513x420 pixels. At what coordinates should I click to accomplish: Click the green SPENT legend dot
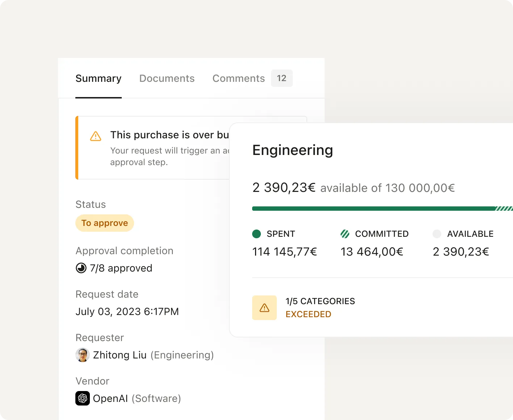click(256, 234)
